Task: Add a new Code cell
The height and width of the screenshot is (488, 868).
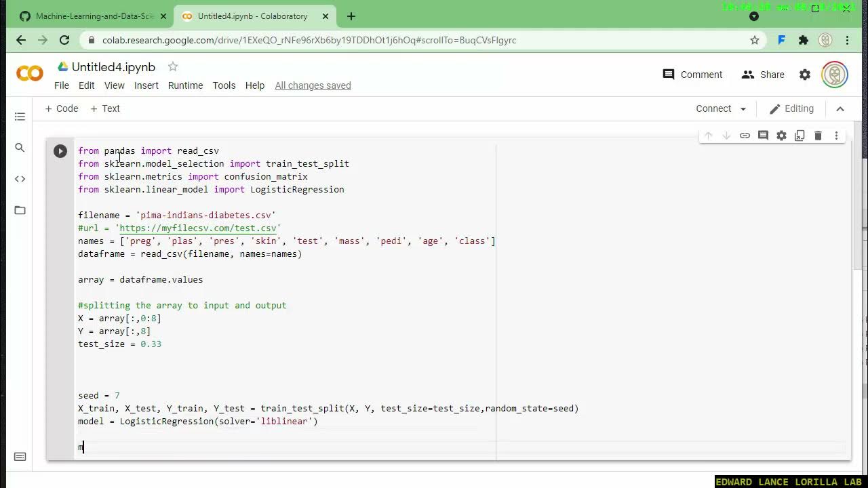Action: click(x=62, y=108)
